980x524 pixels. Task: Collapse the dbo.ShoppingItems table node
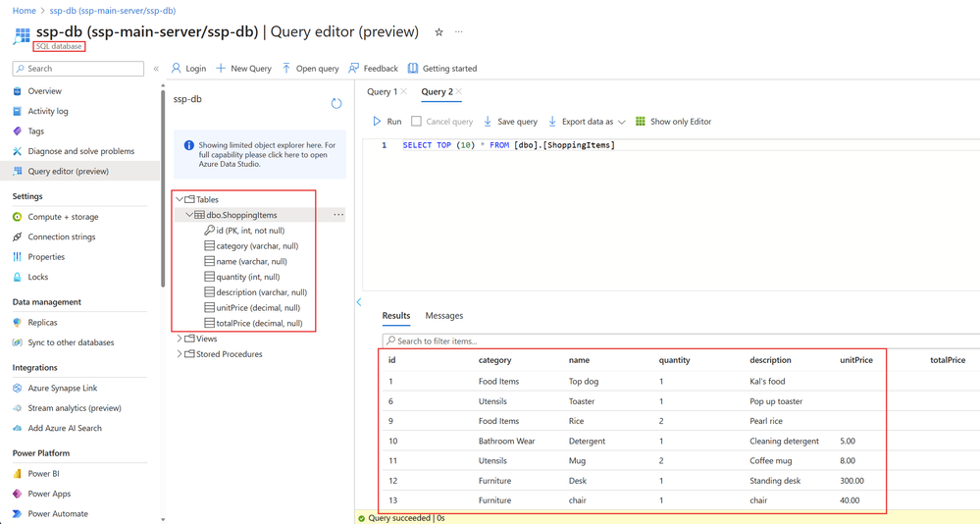[x=189, y=215]
